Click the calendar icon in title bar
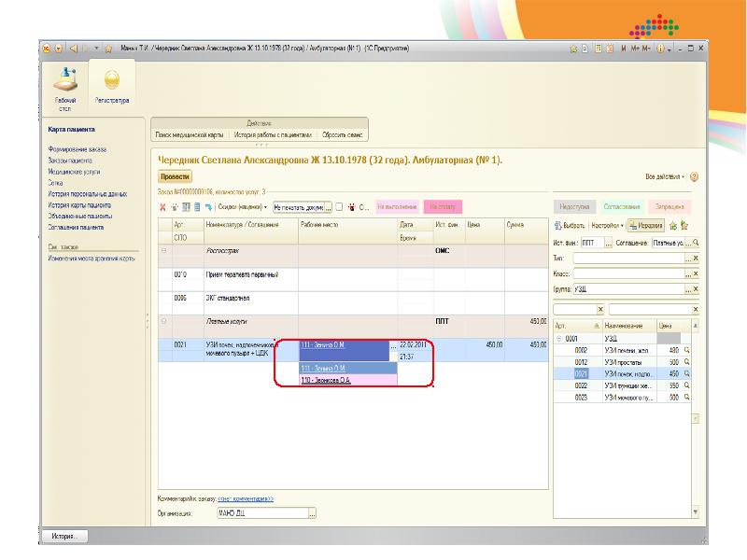747x560 pixels. [610, 49]
